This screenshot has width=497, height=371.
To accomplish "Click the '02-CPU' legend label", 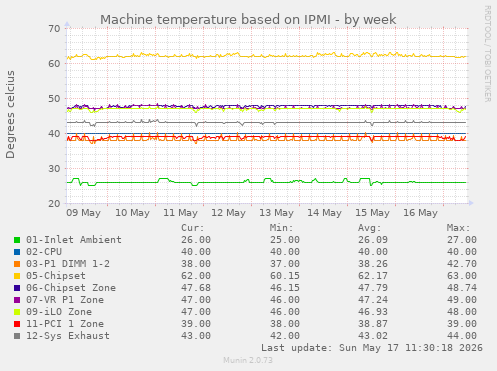I will (44, 252).
